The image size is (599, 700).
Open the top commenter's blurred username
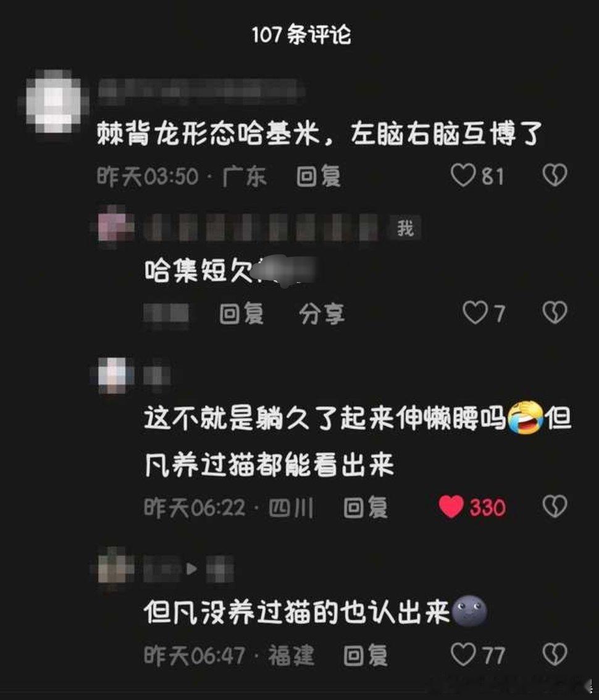(201, 88)
